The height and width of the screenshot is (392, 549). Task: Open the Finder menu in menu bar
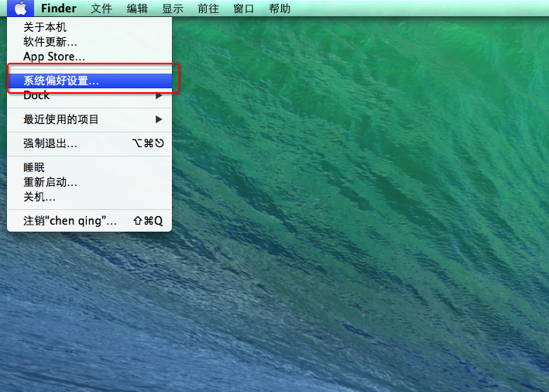coord(59,9)
